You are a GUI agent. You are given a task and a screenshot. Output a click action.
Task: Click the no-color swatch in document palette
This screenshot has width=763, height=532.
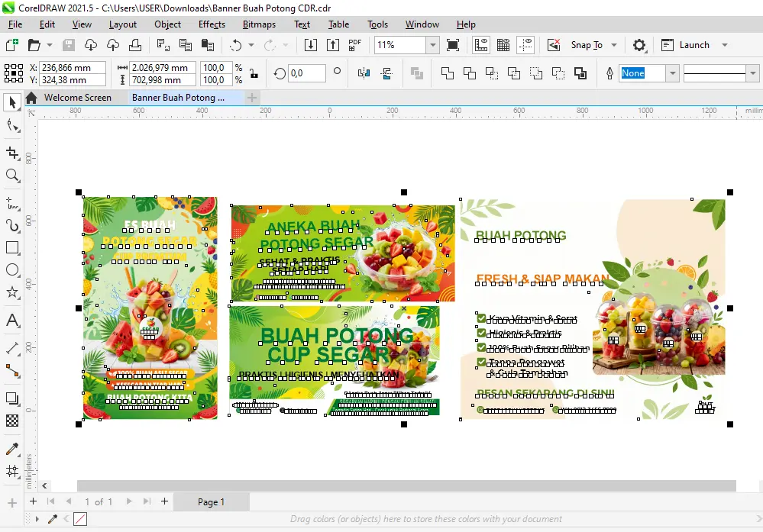pyautogui.click(x=80, y=519)
